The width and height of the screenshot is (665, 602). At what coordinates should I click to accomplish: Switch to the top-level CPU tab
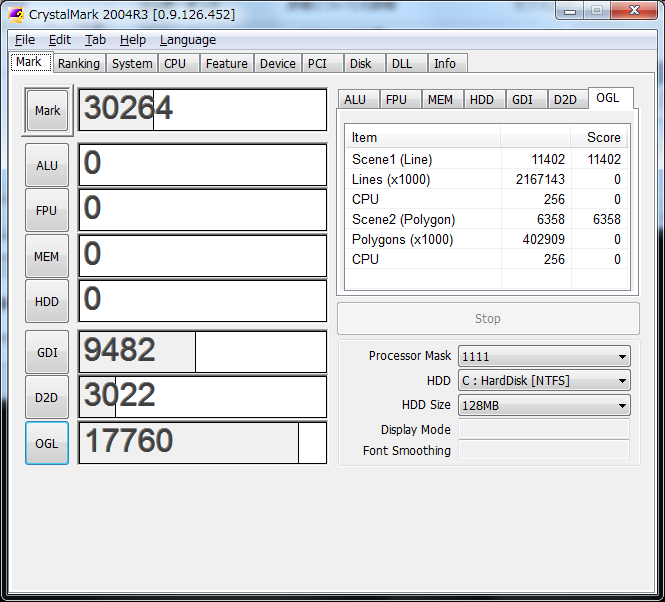(x=179, y=64)
